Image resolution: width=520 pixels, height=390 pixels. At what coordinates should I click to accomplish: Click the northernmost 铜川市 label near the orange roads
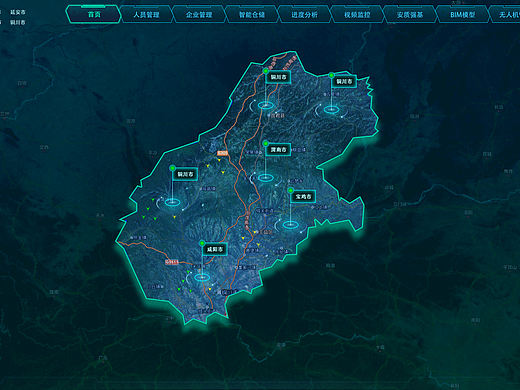point(278,77)
